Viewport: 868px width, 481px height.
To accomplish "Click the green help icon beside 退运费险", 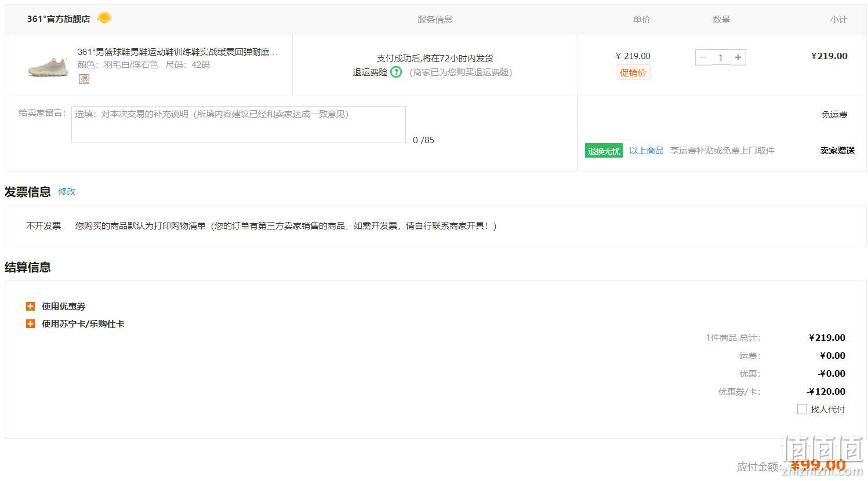I will tap(396, 72).
